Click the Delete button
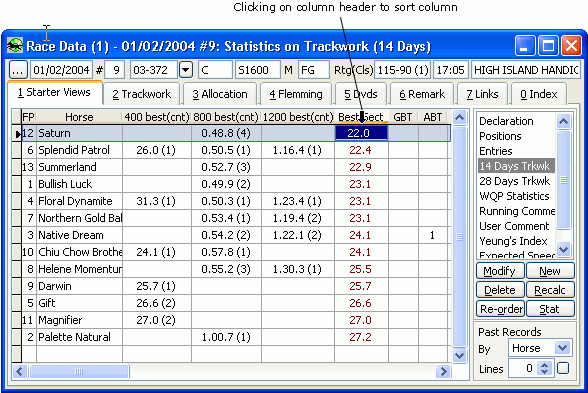This screenshot has width=588, height=393. (x=500, y=290)
